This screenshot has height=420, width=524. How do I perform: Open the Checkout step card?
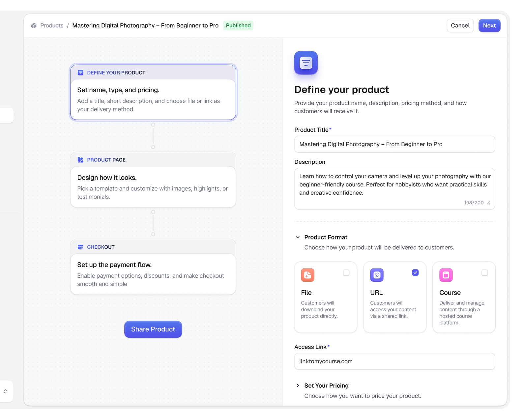click(x=153, y=267)
